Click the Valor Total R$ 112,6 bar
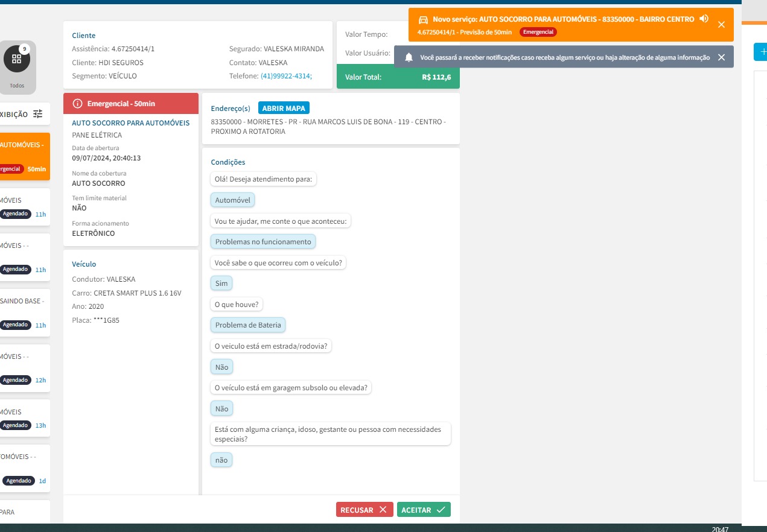Screen dimensions: 767x532 click(x=398, y=77)
